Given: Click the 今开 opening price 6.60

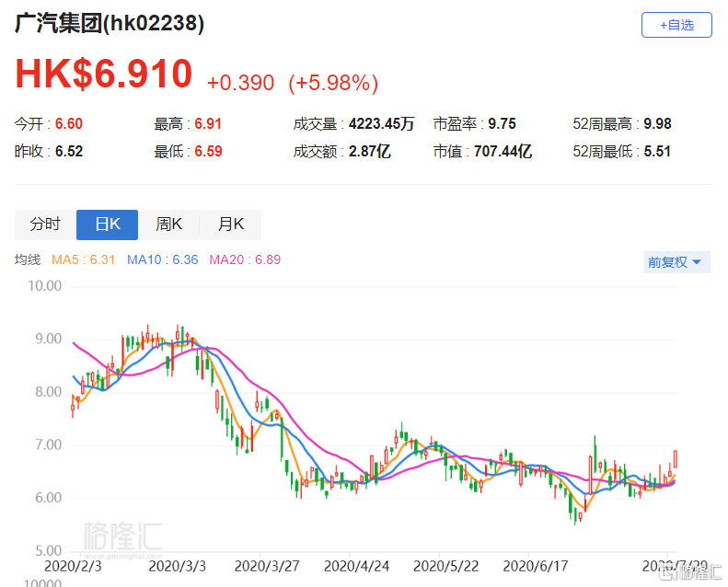Looking at the screenshot, I should tap(69, 124).
